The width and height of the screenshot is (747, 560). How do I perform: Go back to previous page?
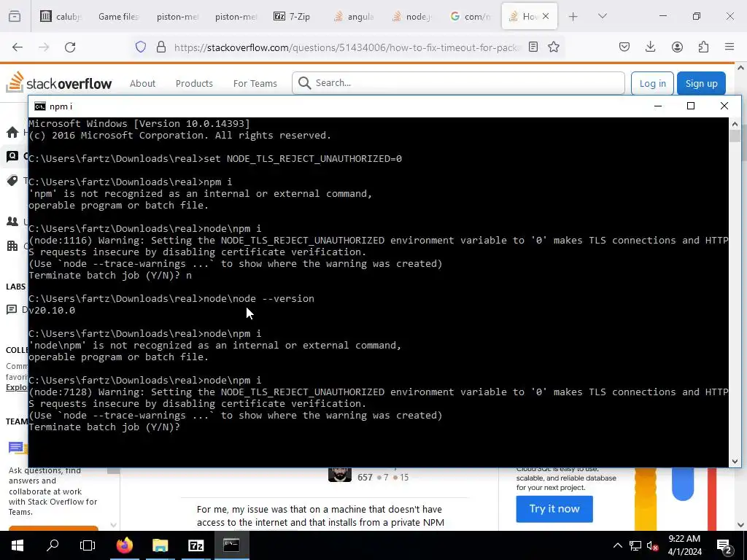pos(18,47)
